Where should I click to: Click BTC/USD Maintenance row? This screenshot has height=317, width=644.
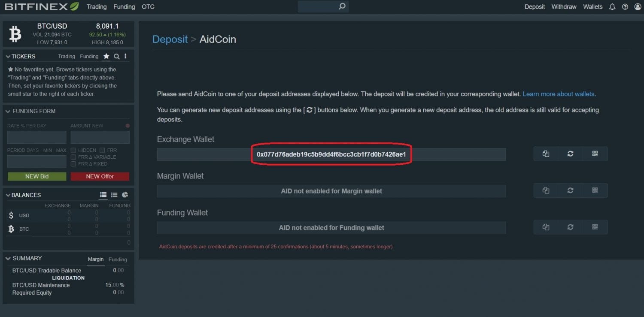pos(69,285)
